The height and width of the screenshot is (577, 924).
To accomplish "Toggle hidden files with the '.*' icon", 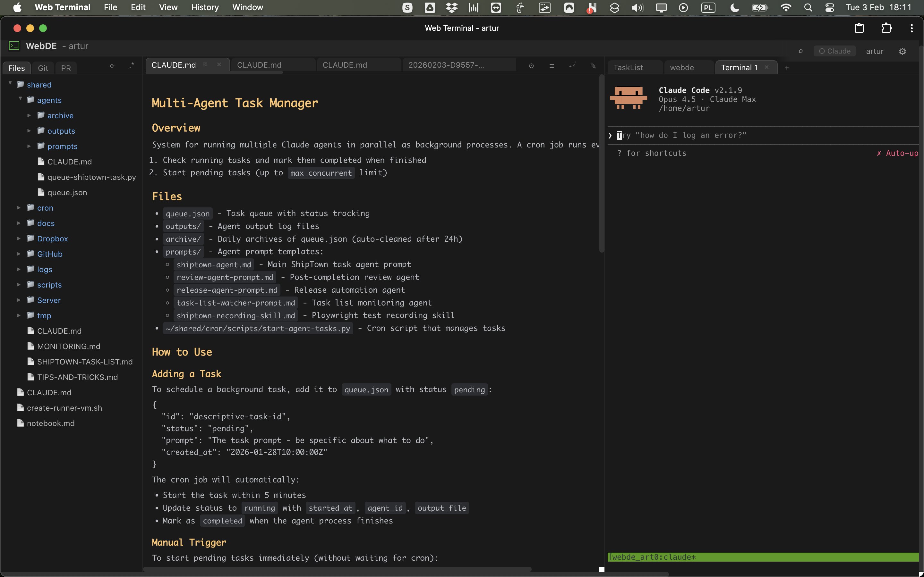I will [x=132, y=65].
